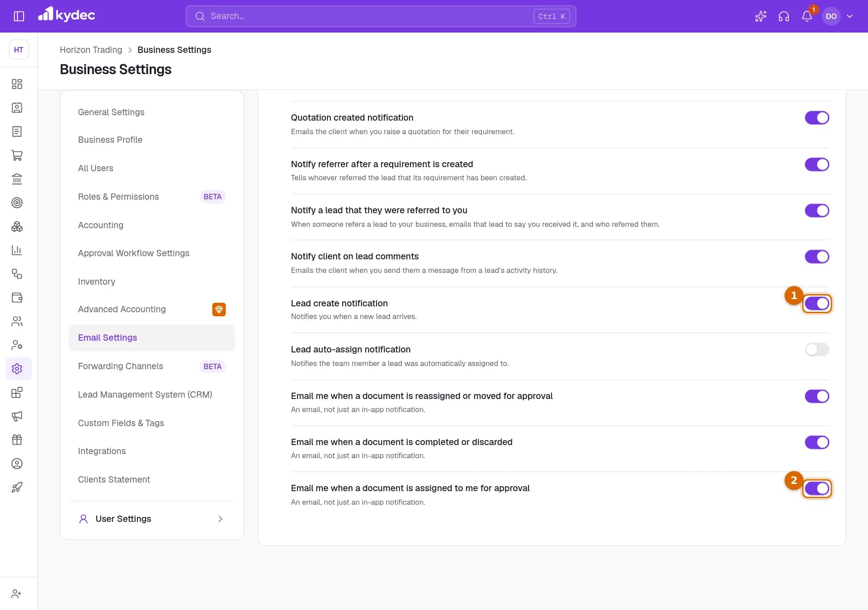Open the bar chart reports icon
Screen dimensions: 868x610
17,250
